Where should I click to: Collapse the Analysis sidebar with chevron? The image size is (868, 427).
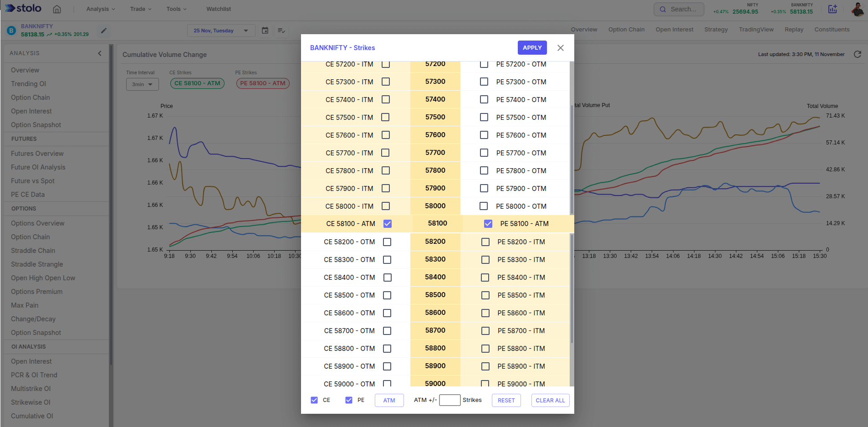100,53
